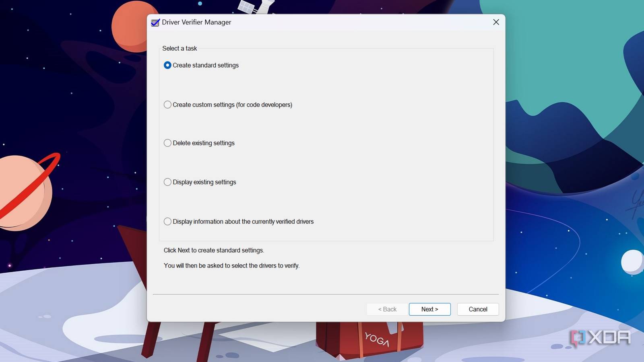Click 'Click Next to create standard settings.' text
The image size is (644, 362).
click(x=214, y=250)
